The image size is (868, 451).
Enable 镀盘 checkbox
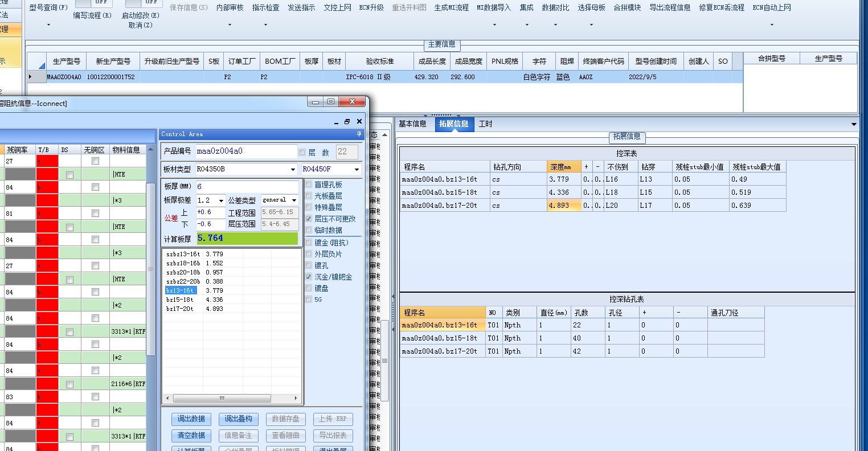(x=309, y=288)
